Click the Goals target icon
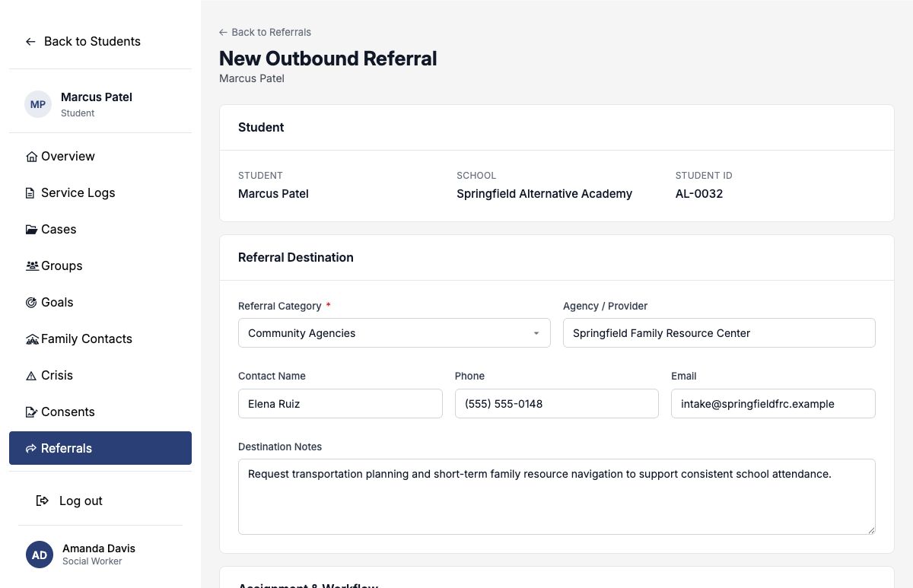 point(31,303)
